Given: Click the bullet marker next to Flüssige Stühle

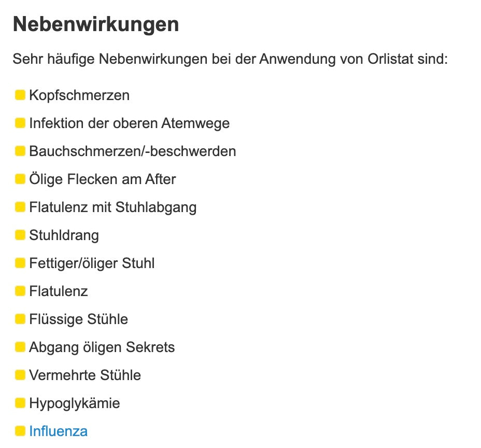Looking at the screenshot, I should coord(20,319).
